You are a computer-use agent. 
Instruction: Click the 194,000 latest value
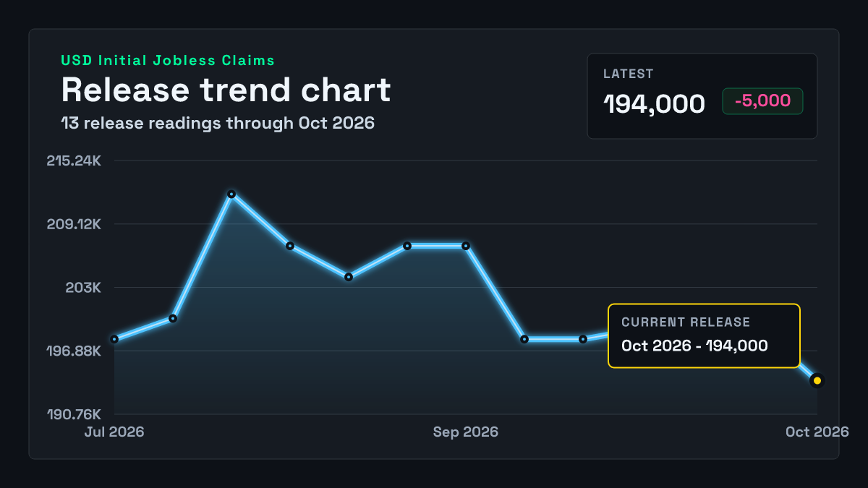click(654, 104)
